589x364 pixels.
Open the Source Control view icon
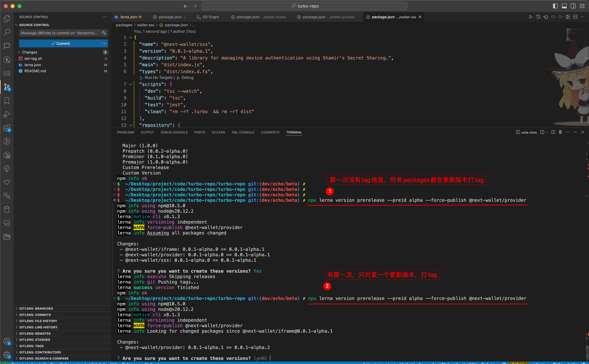click(x=7, y=87)
